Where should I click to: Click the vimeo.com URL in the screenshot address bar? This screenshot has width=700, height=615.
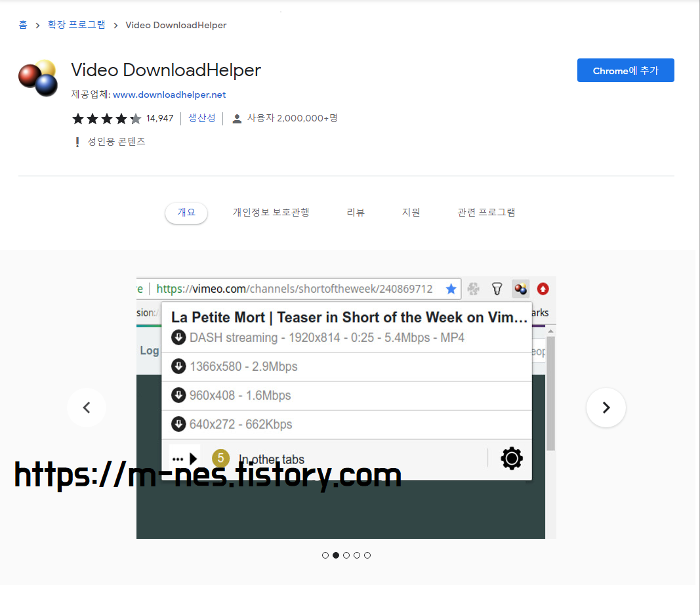tap(294, 289)
